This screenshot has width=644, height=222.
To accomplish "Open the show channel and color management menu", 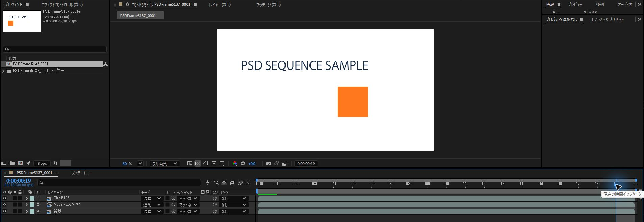I will [235, 164].
